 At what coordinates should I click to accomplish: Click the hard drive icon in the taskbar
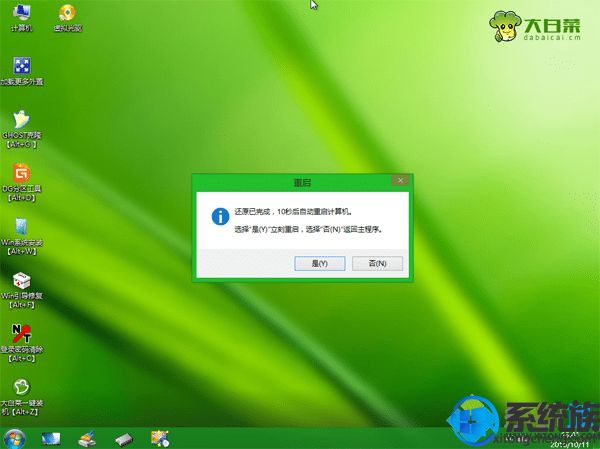coord(124,439)
